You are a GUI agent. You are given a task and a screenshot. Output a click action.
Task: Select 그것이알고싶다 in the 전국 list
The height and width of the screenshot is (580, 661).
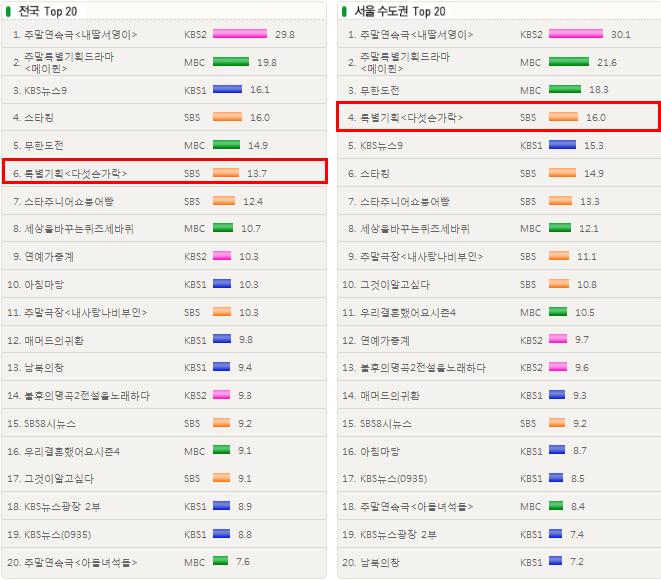pyautogui.click(x=59, y=478)
